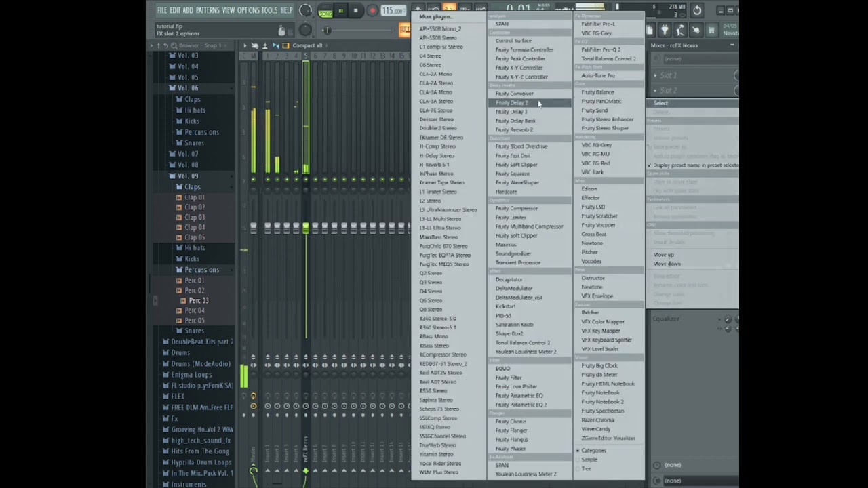Viewport: 868px width, 488px height.
Task: Select the Perc 03 sample
Action: pos(199,300)
